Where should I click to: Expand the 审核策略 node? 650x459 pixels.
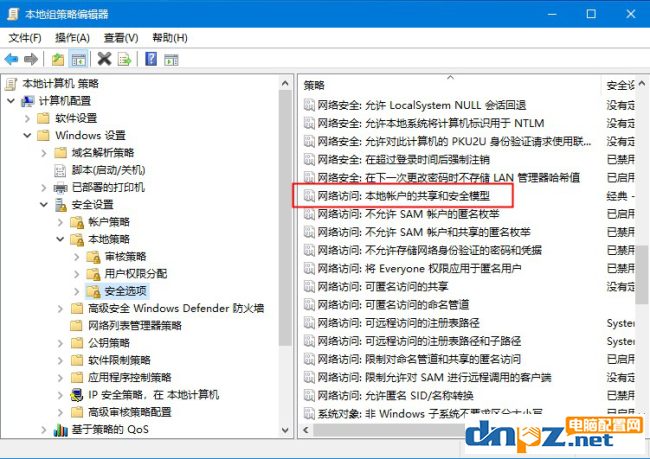[x=77, y=257]
